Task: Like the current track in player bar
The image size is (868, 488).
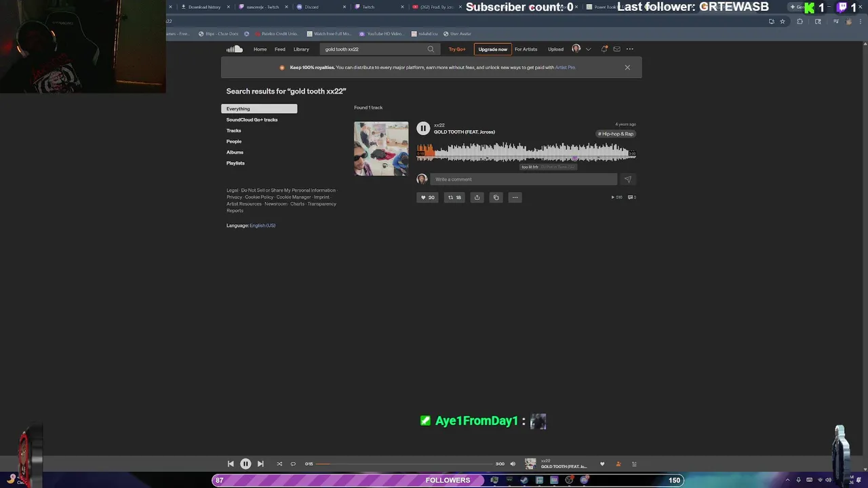Action: pos(602,464)
